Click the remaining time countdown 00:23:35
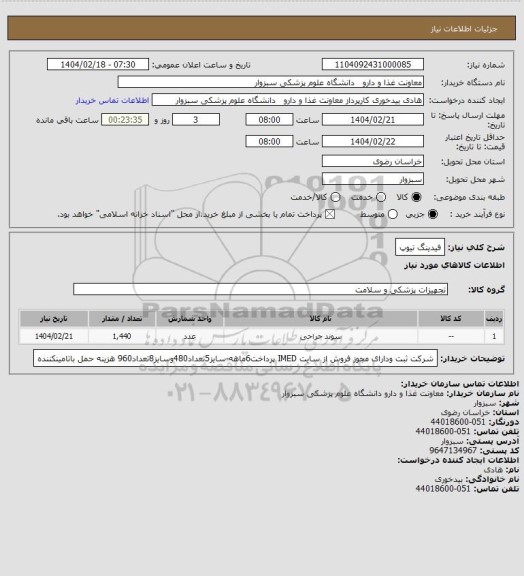 [125, 120]
